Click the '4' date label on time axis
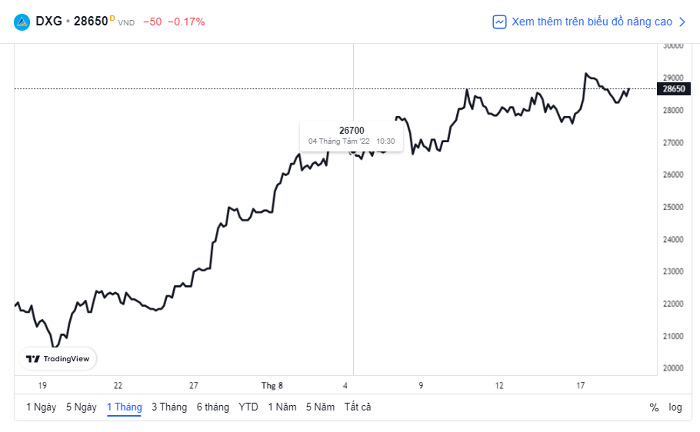The height and width of the screenshot is (432, 700). pyautogui.click(x=345, y=385)
